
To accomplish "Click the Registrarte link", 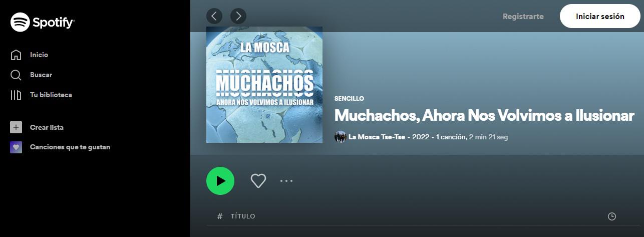I will [x=523, y=17].
